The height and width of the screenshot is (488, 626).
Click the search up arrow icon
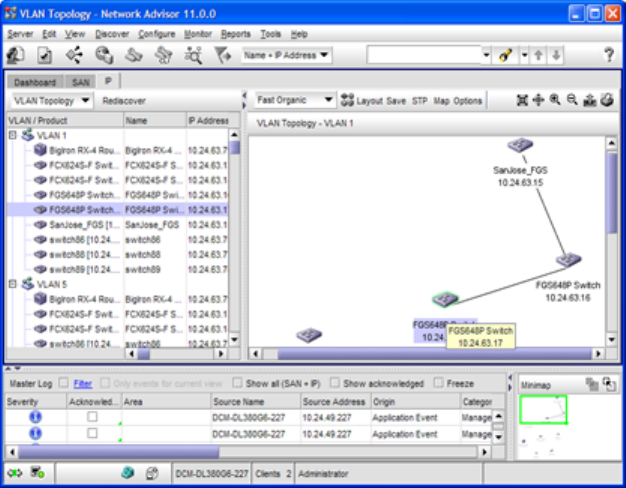pos(538,55)
